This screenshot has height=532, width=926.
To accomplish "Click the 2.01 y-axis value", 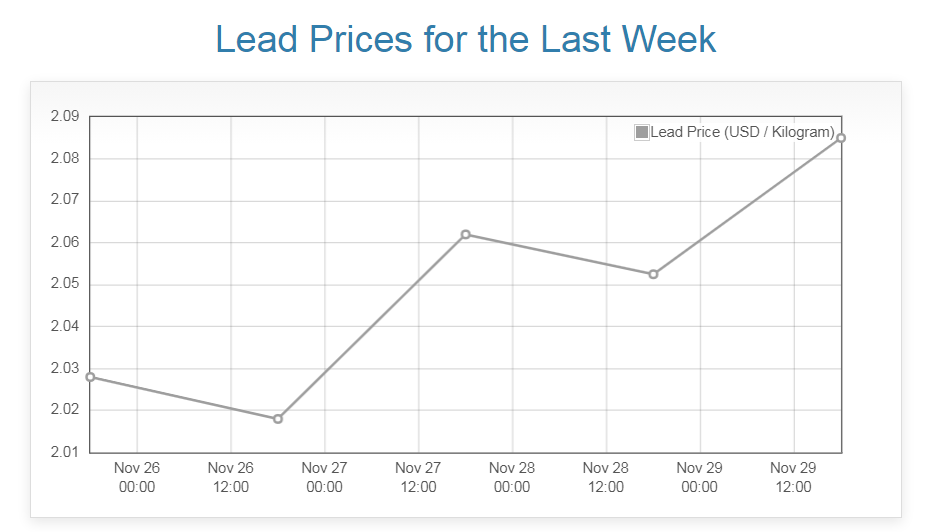I will 64,453.
